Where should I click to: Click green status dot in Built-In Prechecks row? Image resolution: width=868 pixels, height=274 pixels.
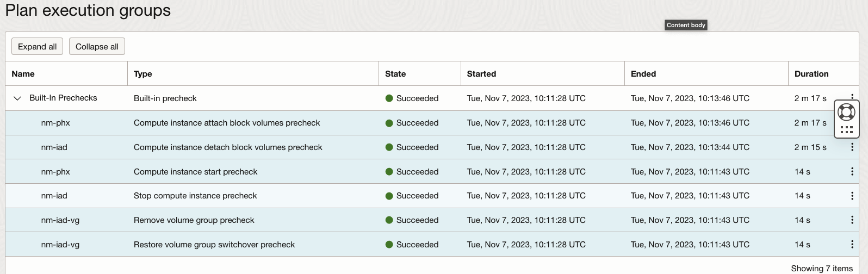[389, 98]
